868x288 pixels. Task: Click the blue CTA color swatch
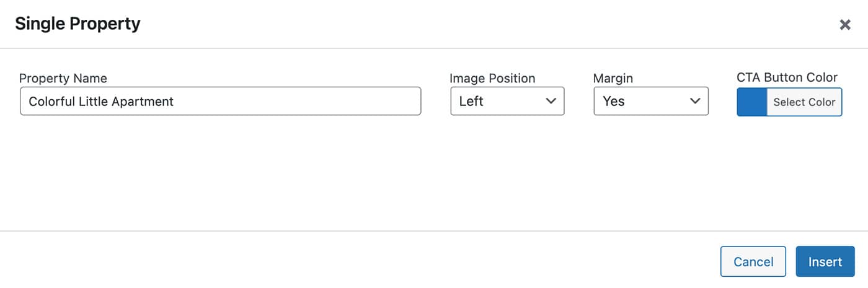pos(751,102)
